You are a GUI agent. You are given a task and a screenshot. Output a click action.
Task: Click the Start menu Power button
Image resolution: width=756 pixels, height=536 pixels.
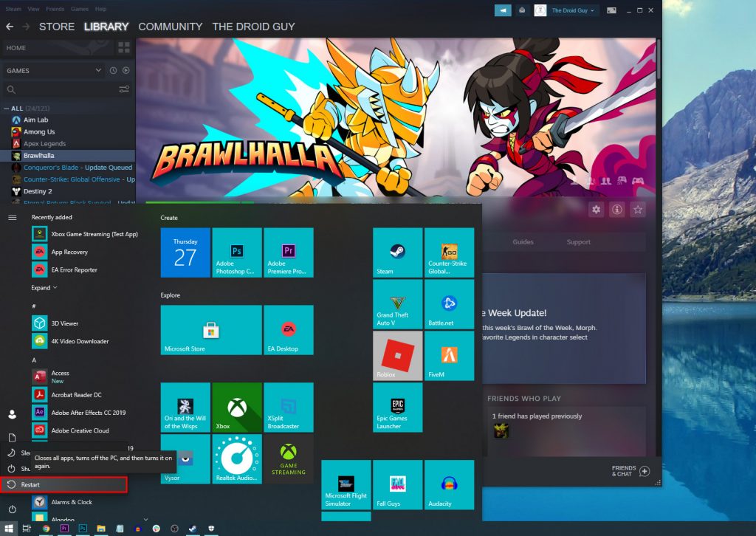(12, 509)
